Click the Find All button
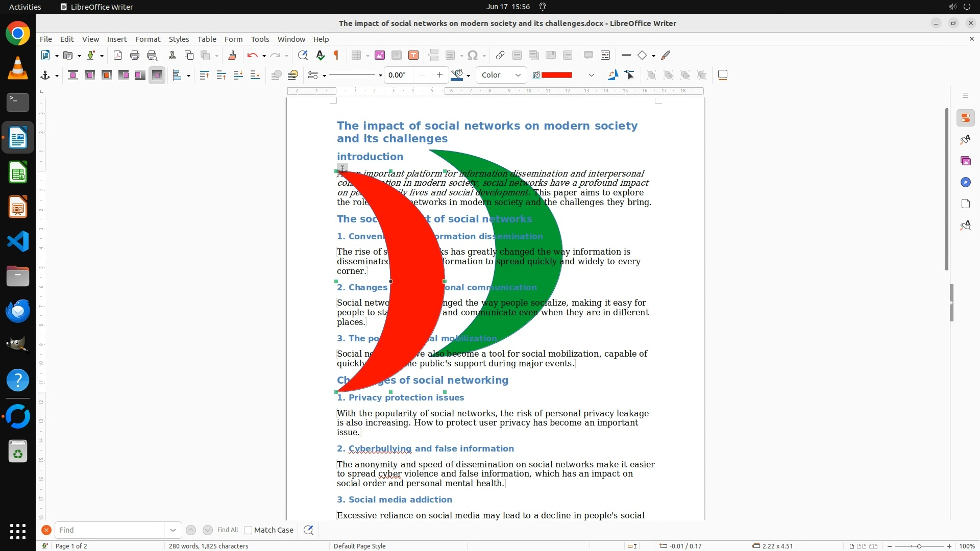Image resolution: width=980 pixels, height=551 pixels. tap(227, 530)
